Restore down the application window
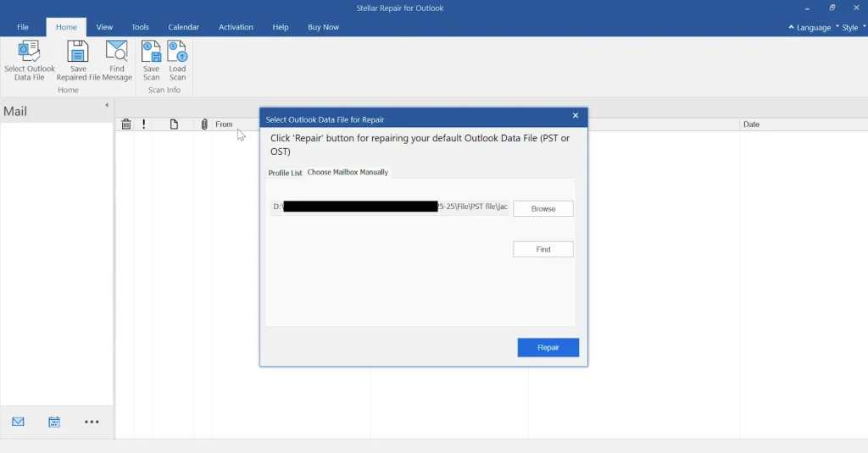Viewport: 868px width, 453px height. coord(832,8)
